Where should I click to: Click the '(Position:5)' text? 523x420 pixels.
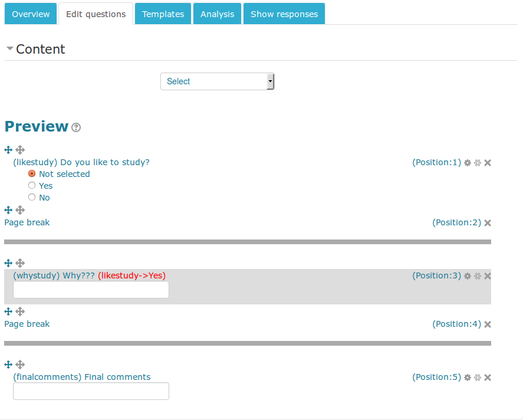tap(436, 377)
